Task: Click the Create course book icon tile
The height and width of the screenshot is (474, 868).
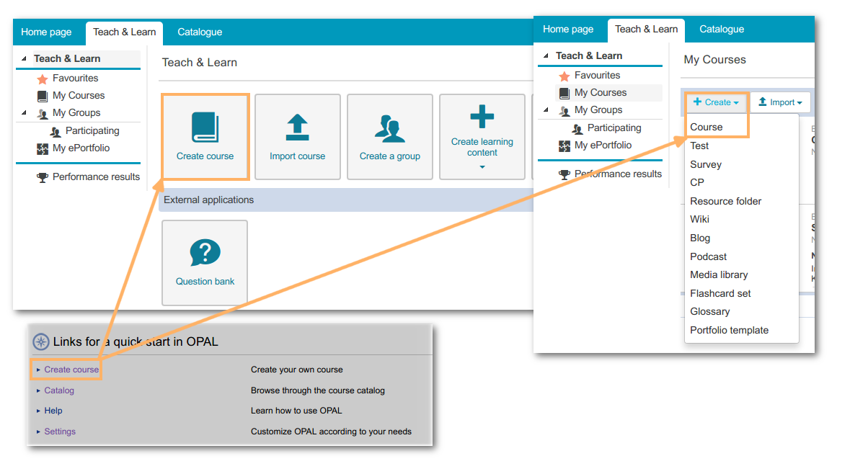Action: (x=205, y=128)
